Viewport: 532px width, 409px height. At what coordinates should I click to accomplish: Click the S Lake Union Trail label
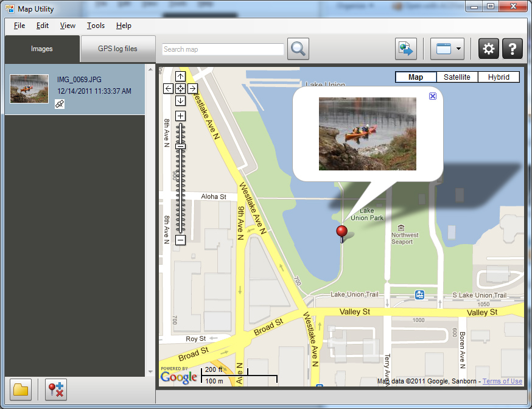click(479, 295)
